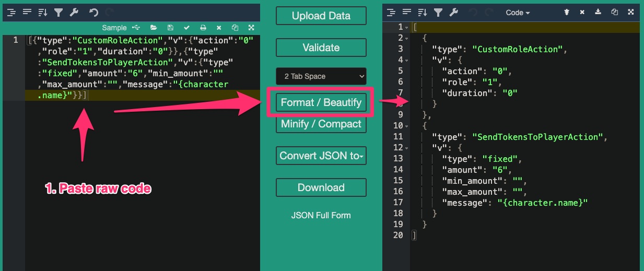644x271 pixels.
Task: Copy the right editor output to clipboard
Action: pos(615,13)
